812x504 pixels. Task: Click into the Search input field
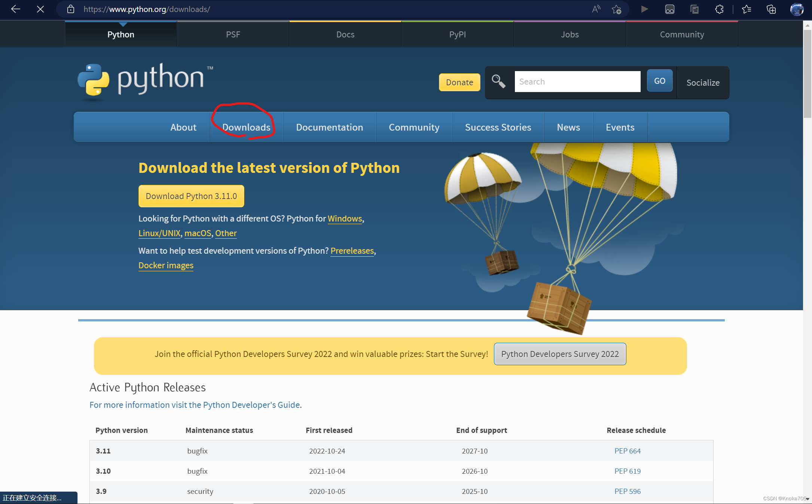pos(577,82)
